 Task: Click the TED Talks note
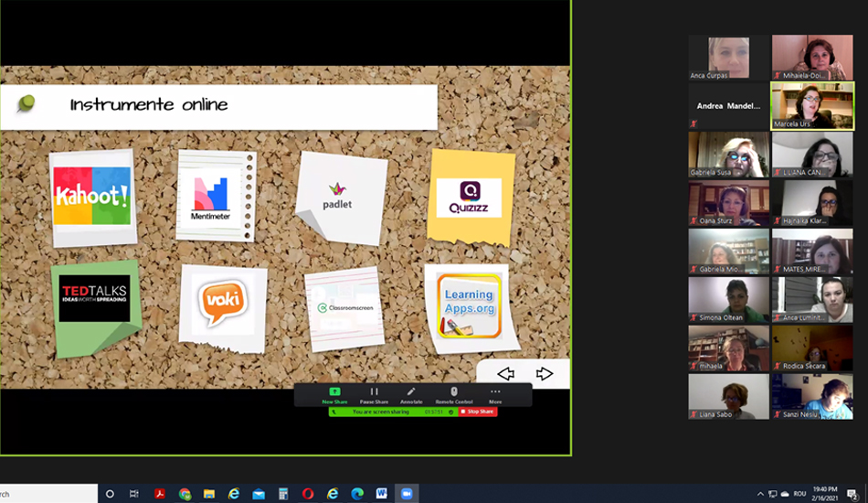click(x=95, y=307)
